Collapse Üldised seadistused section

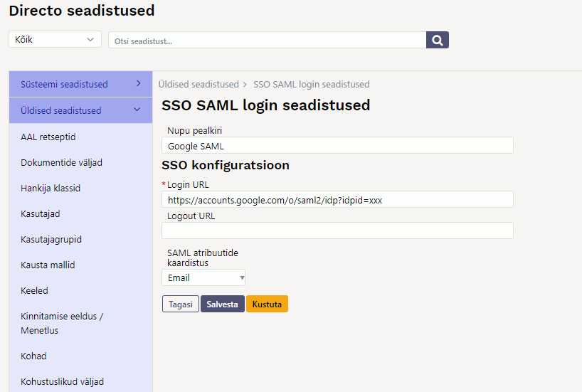(x=80, y=111)
